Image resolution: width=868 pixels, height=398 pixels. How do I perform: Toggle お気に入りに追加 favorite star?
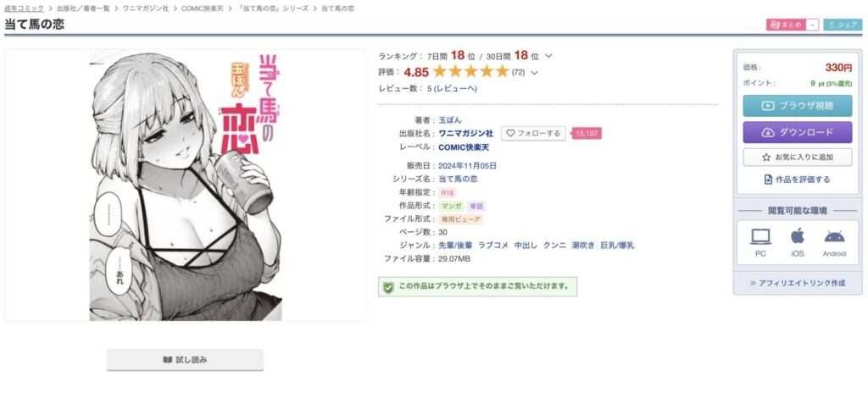pos(766,157)
